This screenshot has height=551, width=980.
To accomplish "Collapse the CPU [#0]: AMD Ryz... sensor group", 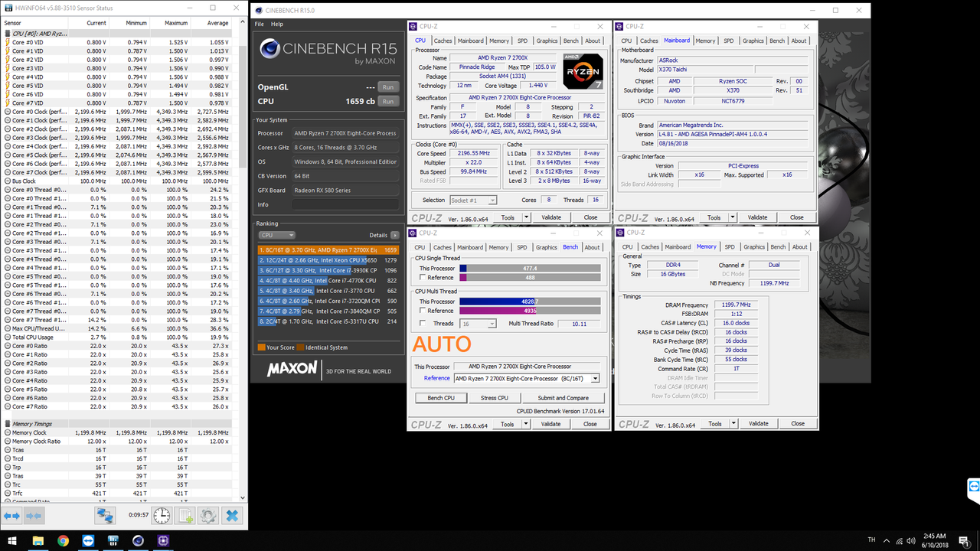I will (8, 34).
